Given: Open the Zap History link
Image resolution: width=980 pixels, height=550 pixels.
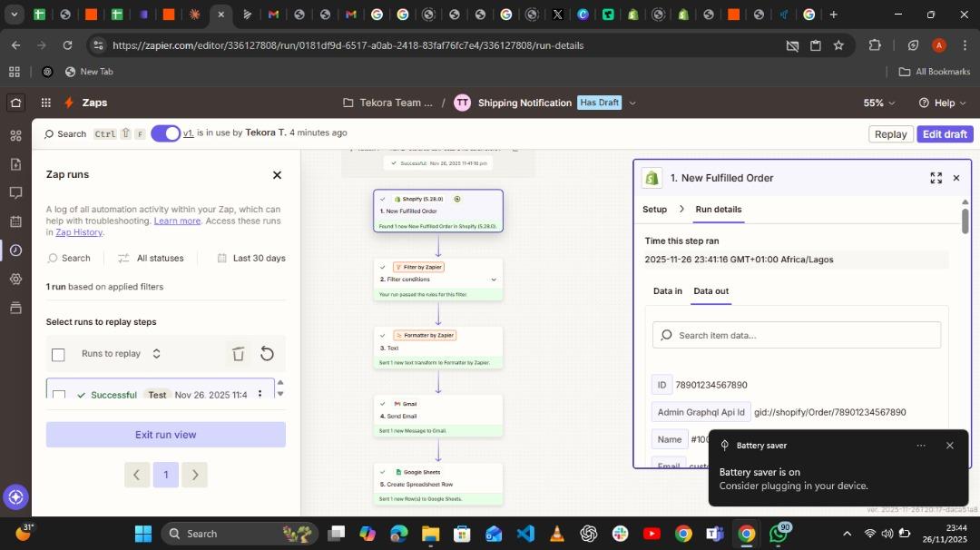Looking at the screenshot, I should tap(79, 231).
